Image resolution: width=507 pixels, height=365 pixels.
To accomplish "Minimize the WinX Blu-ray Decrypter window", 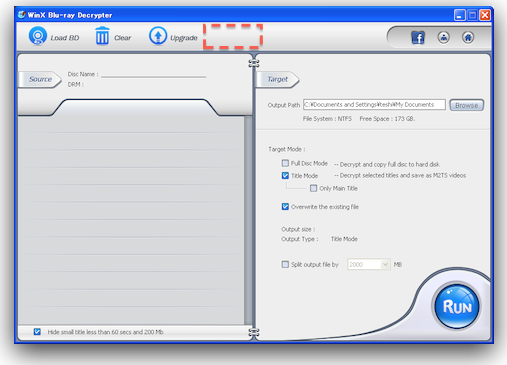I will coord(460,15).
